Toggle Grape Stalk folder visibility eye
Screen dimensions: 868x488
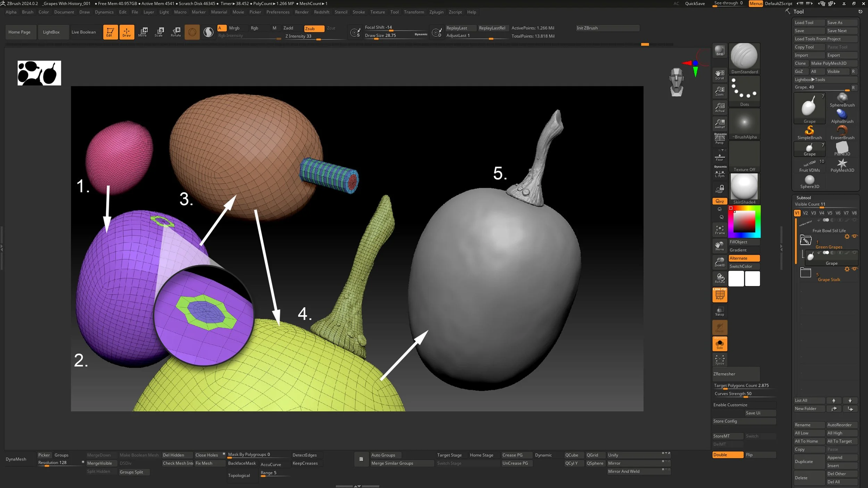[x=855, y=269]
